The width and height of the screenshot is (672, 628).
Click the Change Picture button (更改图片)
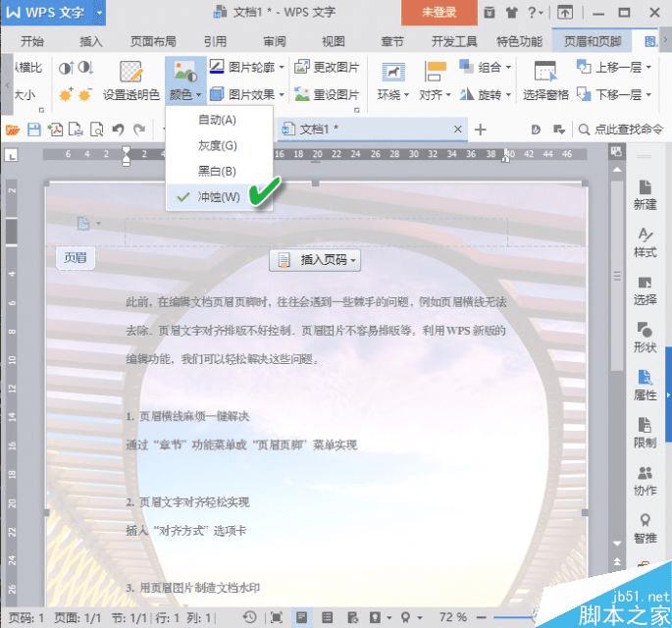click(x=327, y=67)
